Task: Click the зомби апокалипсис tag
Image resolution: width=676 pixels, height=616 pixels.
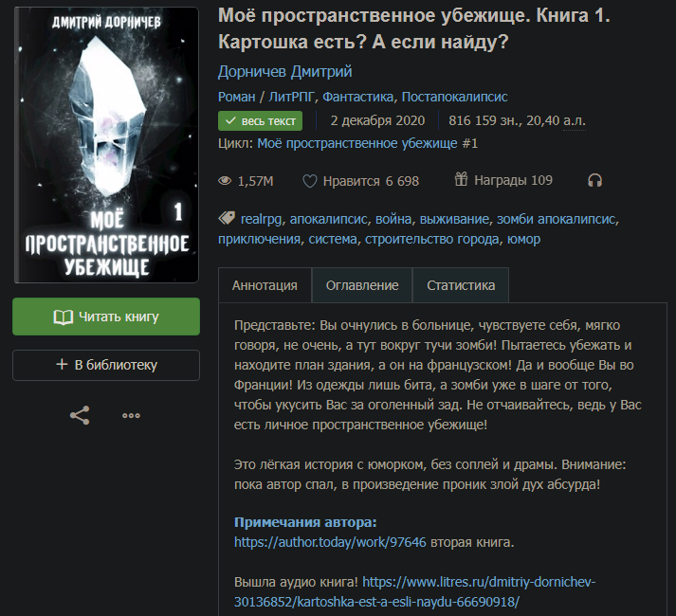Action: (556, 219)
